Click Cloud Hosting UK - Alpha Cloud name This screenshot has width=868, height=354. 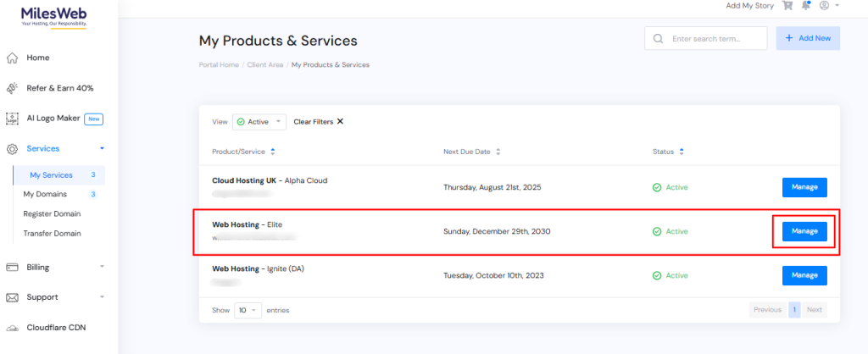[270, 180]
